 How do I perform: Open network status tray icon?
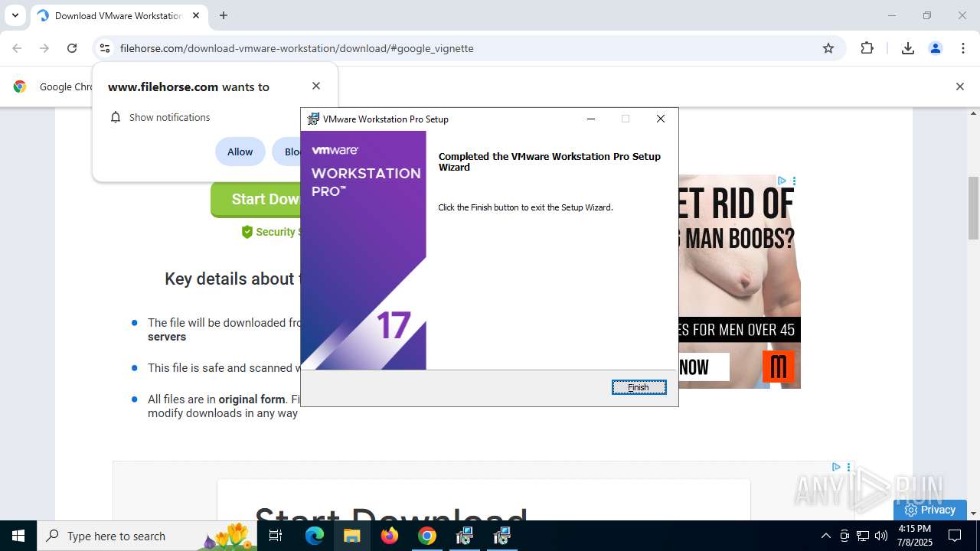(x=863, y=536)
